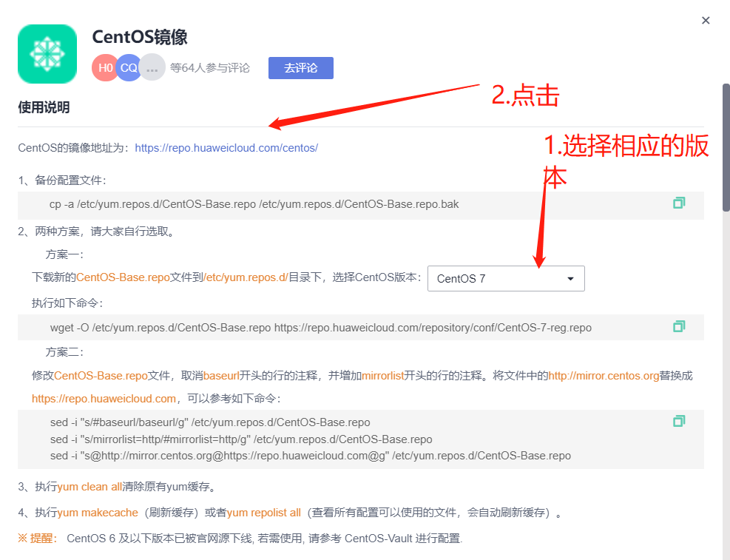Image resolution: width=730 pixels, height=560 pixels.
Task: Close the CentOS mirror dialog
Action: point(706,21)
